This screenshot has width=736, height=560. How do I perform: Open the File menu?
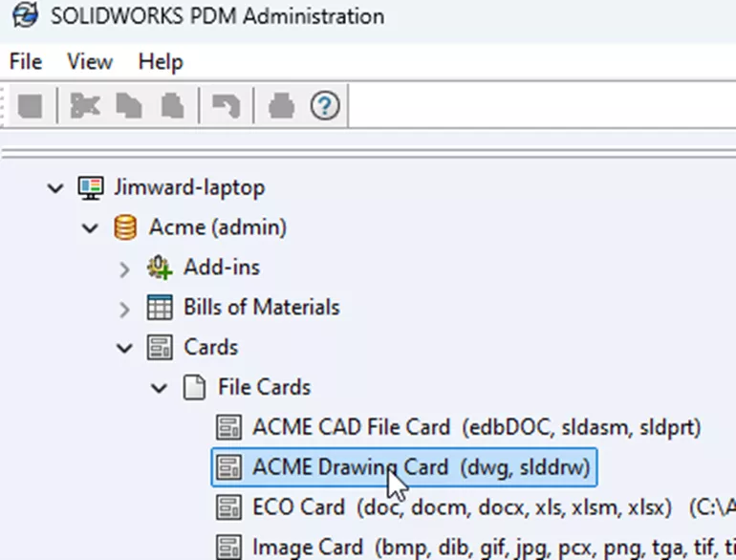(x=26, y=61)
